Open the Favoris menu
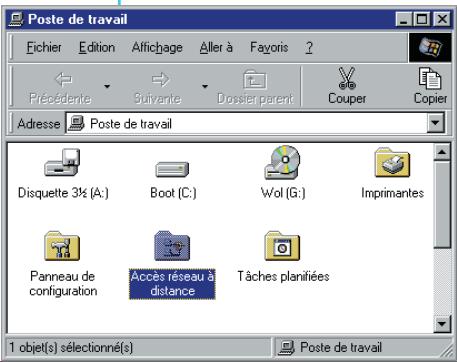Viewport: 457px width, 362px height. click(x=269, y=47)
